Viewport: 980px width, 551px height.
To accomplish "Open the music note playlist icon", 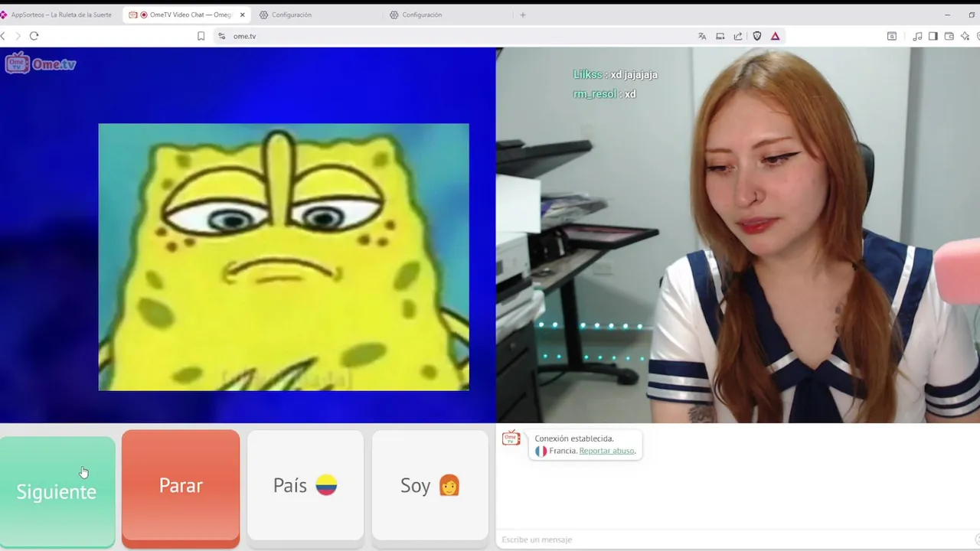I will [917, 36].
